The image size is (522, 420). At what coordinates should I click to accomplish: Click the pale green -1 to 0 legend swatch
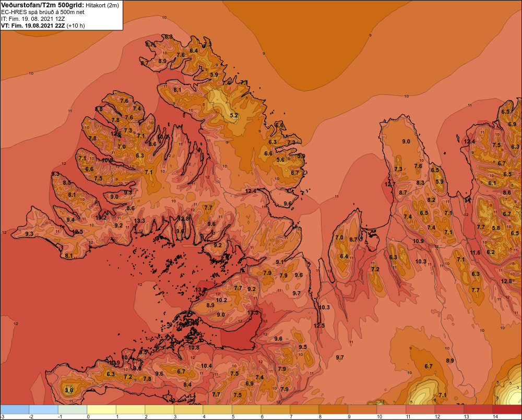coord(73,409)
